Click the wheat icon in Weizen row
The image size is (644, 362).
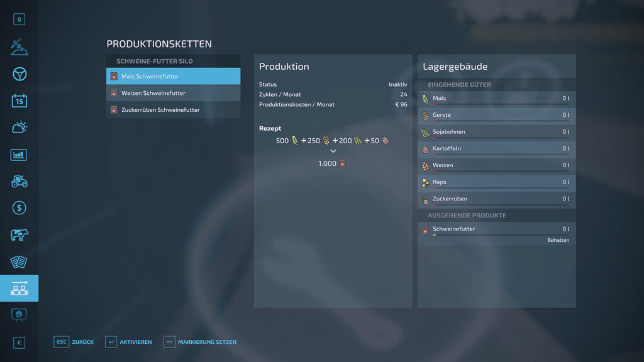[425, 166]
